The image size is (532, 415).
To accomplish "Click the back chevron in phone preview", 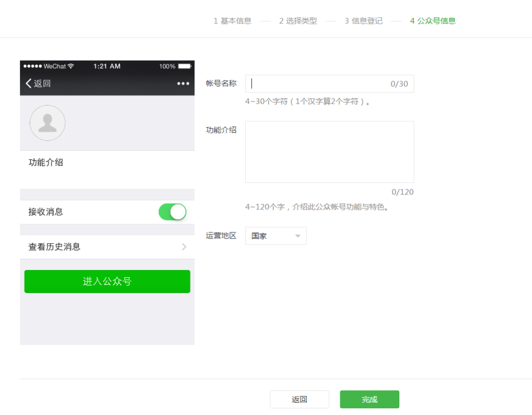I will [29, 84].
